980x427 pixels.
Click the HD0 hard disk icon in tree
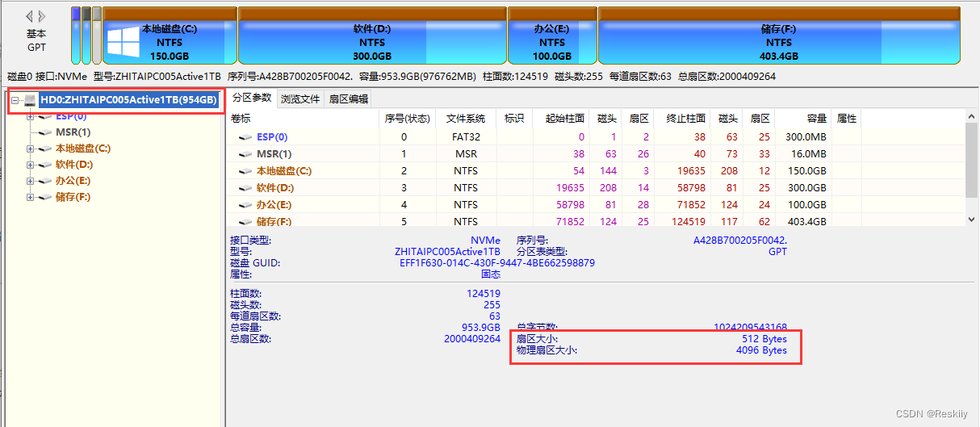[31, 100]
